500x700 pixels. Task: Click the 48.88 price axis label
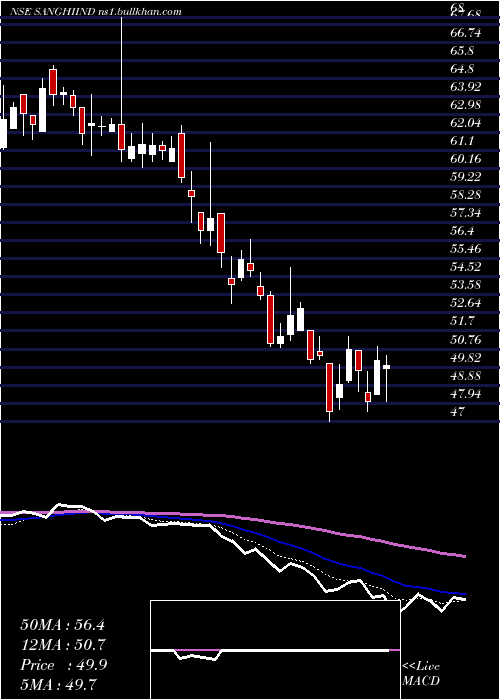coord(466,376)
